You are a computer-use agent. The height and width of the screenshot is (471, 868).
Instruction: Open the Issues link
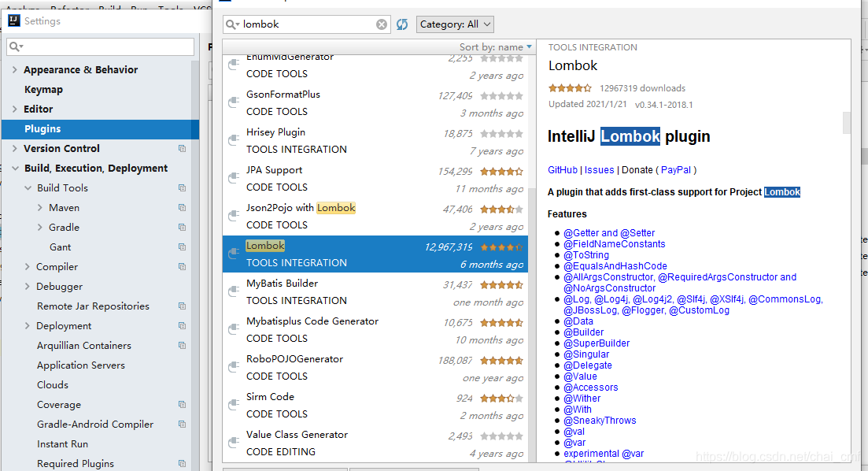(600, 170)
